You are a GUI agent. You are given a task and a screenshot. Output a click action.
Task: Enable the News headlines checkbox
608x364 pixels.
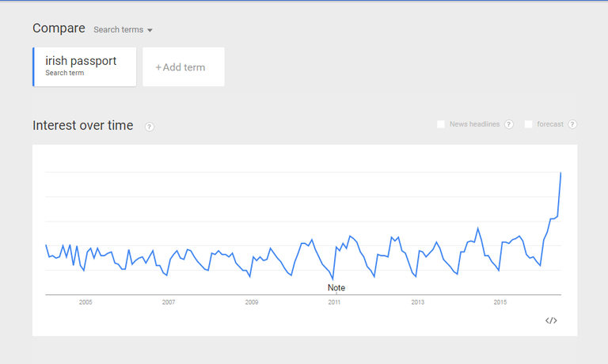pos(441,124)
